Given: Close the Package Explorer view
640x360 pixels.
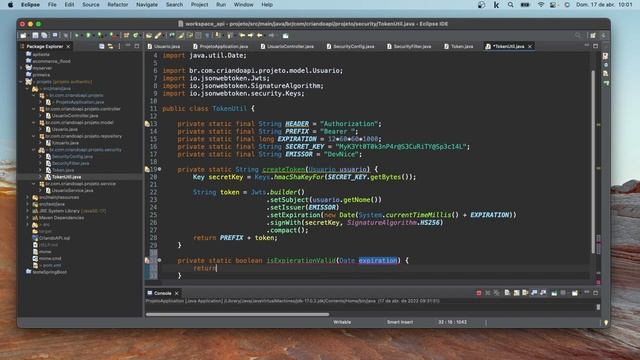Looking at the screenshot, I should (68, 47).
